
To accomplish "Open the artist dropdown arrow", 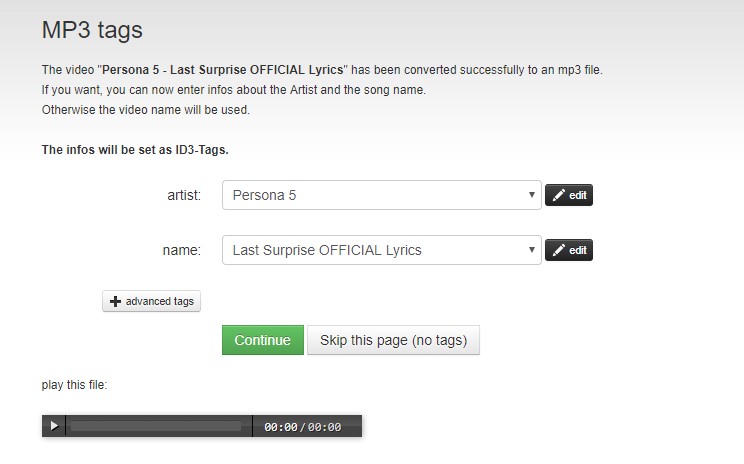I will tap(532, 195).
